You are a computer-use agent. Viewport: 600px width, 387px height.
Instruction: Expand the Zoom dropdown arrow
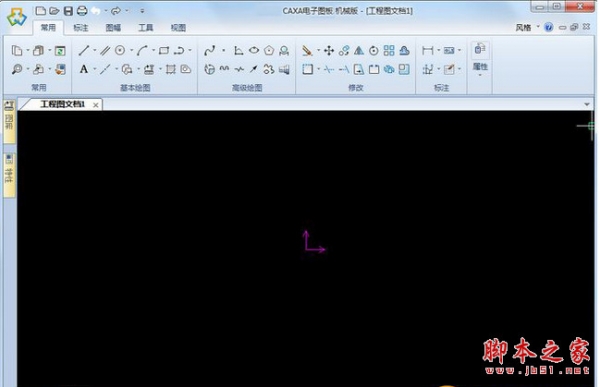28,69
